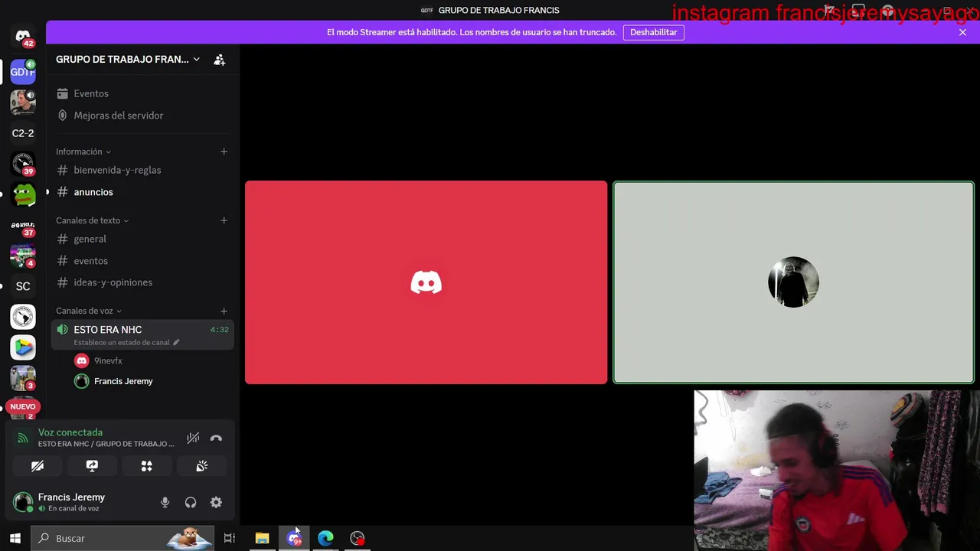The width and height of the screenshot is (980, 551).
Task: Click the NUEVO unread indicator
Action: click(23, 406)
